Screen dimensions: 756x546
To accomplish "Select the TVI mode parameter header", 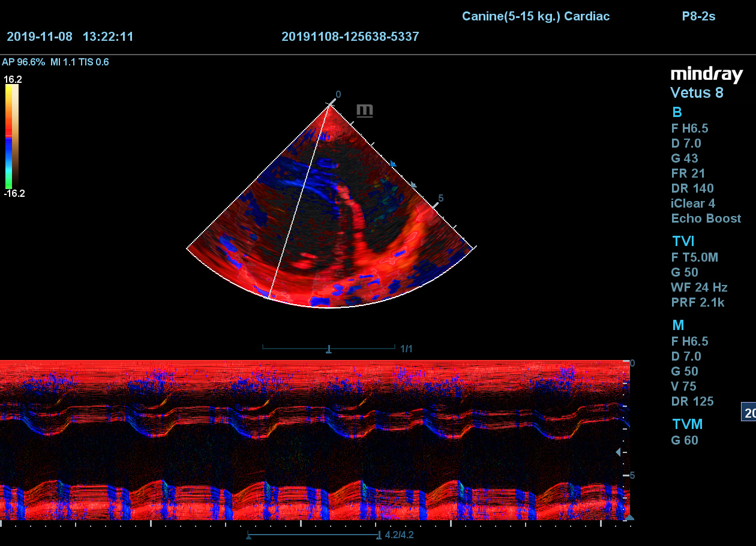I will pos(683,241).
